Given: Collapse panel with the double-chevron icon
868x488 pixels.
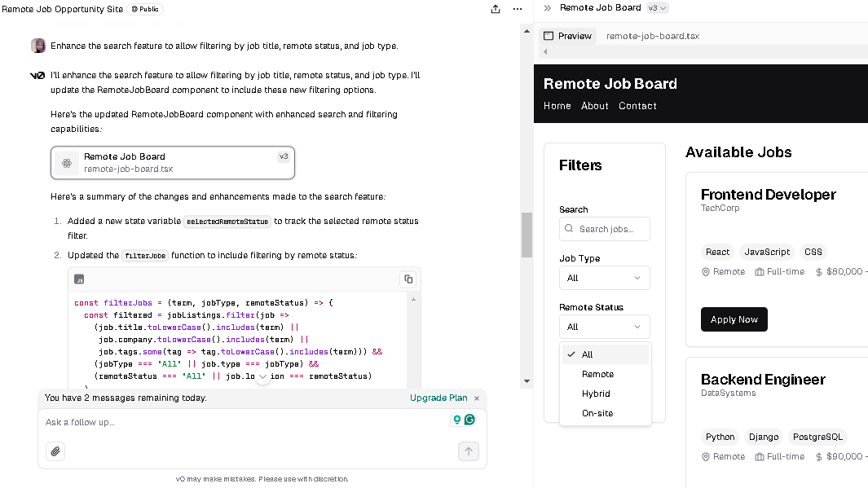Looking at the screenshot, I should [x=548, y=8].
